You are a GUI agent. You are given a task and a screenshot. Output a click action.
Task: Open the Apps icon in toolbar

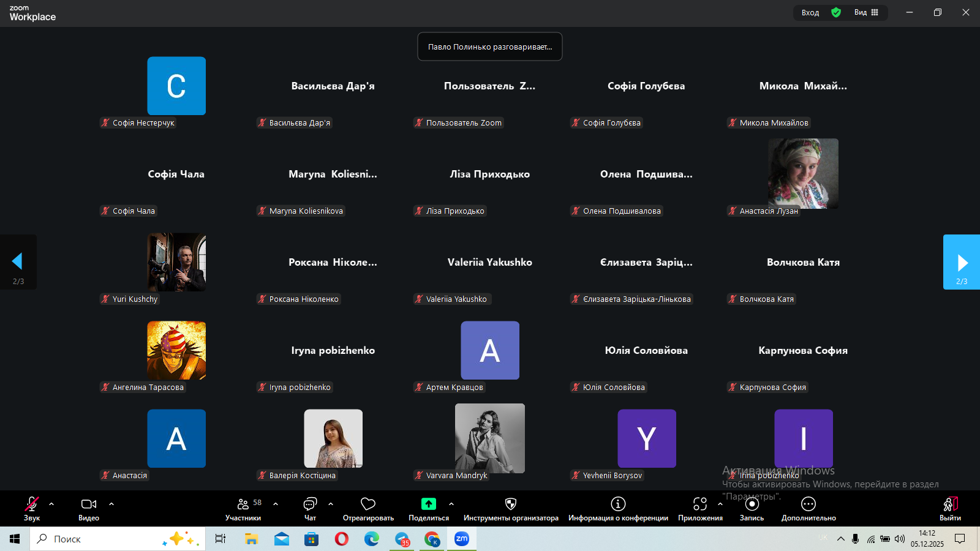[x=699, y=504]
